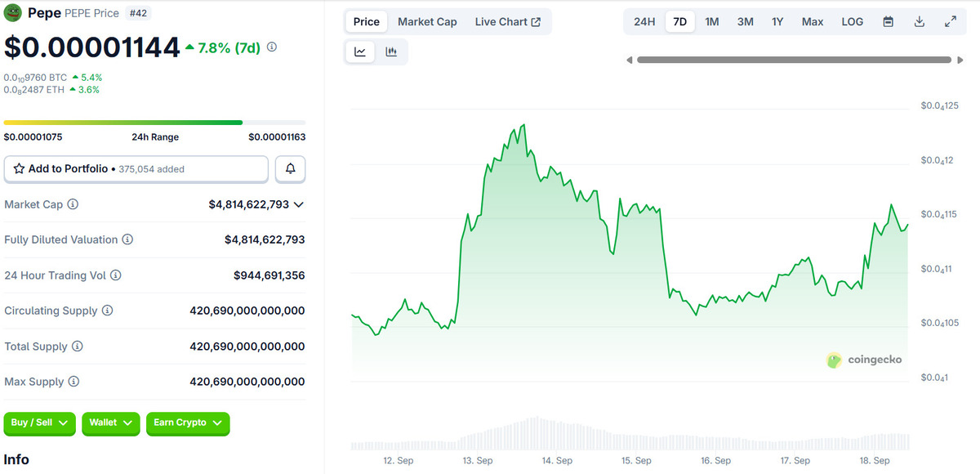Open the Buy / Sell dropdown

(x=40, y=423)
